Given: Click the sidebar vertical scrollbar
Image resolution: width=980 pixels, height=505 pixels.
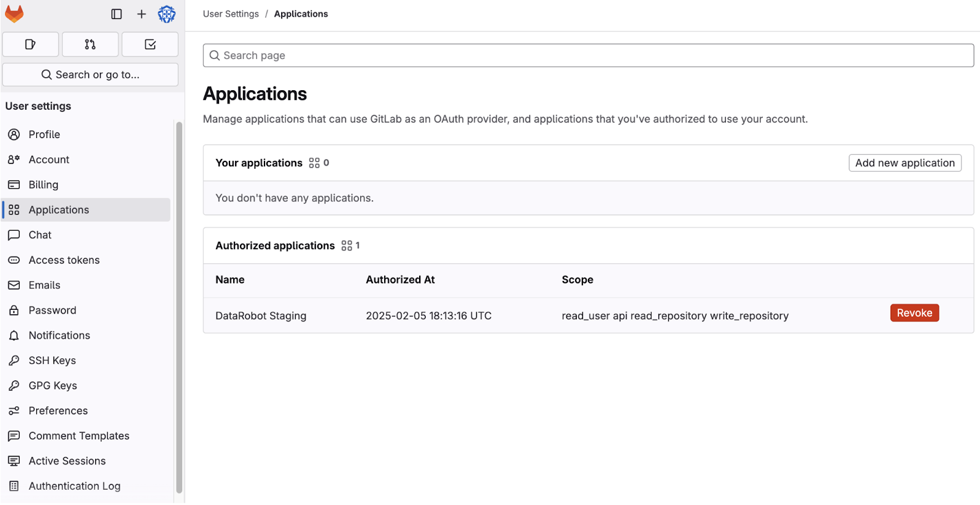Looking at the screenshot, I should 179,307.
